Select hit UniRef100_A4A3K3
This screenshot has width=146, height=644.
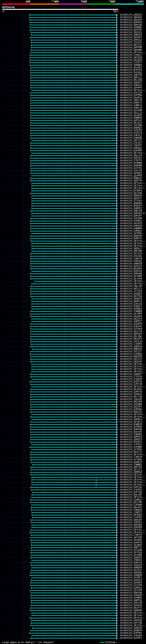[x=131, y=565]
